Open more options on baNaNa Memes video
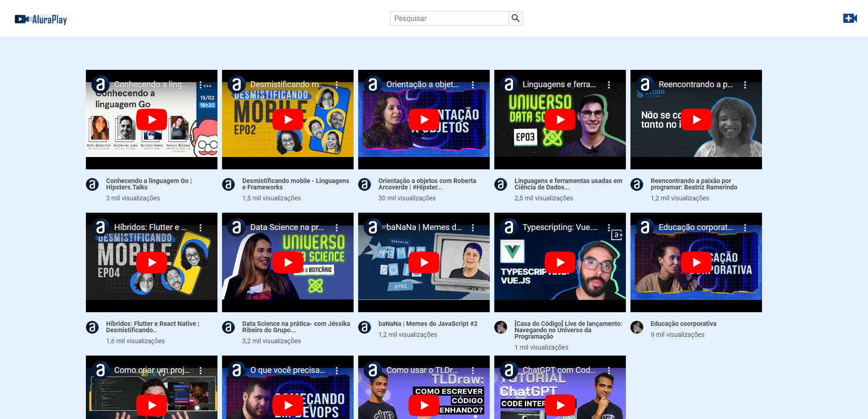 click(x=473, y=228)
